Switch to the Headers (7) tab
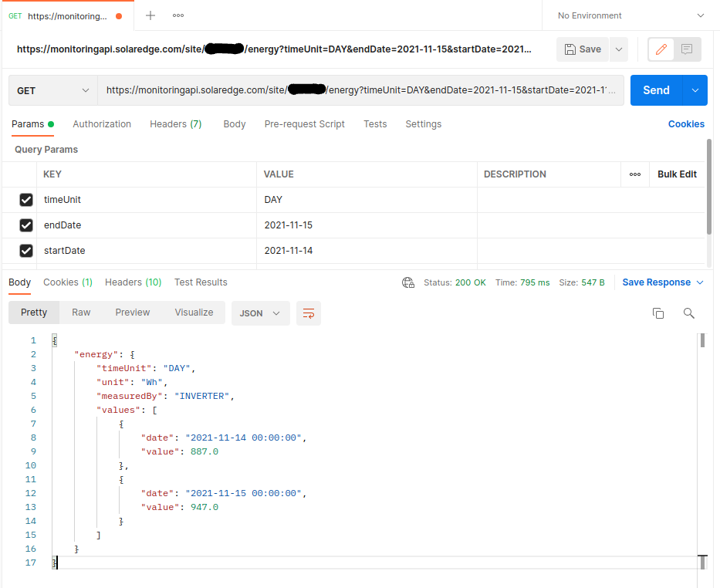The image size is (720, 588). tap(175, 123)
